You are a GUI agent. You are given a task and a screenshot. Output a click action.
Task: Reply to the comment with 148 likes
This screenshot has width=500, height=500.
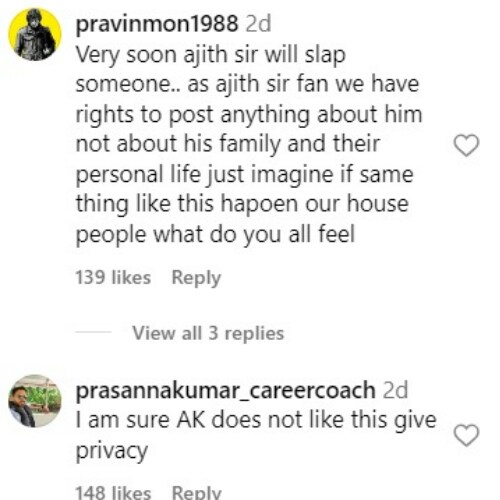point(196,493)
